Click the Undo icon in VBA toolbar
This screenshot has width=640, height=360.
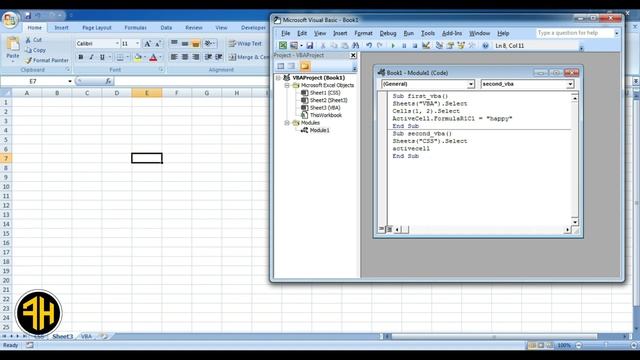pos(369,45)
